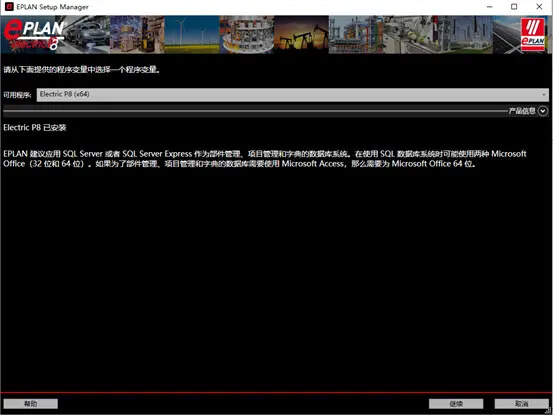553x415 pixels.
Task: Click the window resize grip corner
Action: click(548, 410)
